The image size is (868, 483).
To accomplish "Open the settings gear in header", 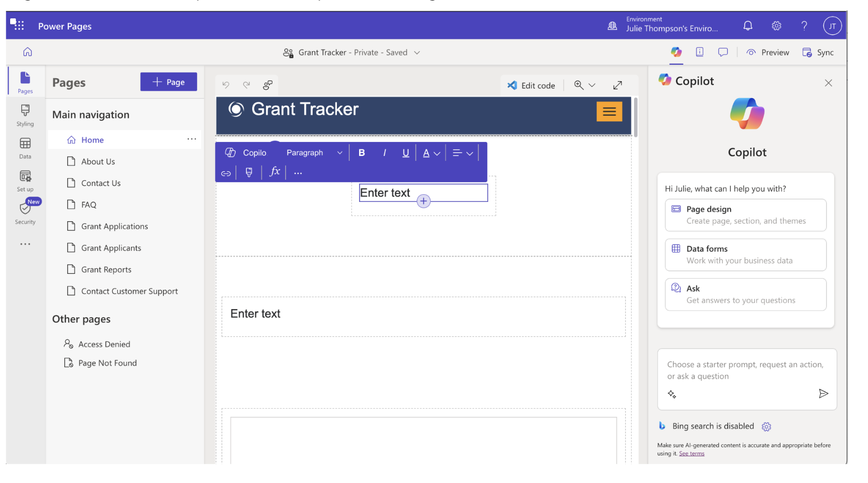I will (776, 26).
